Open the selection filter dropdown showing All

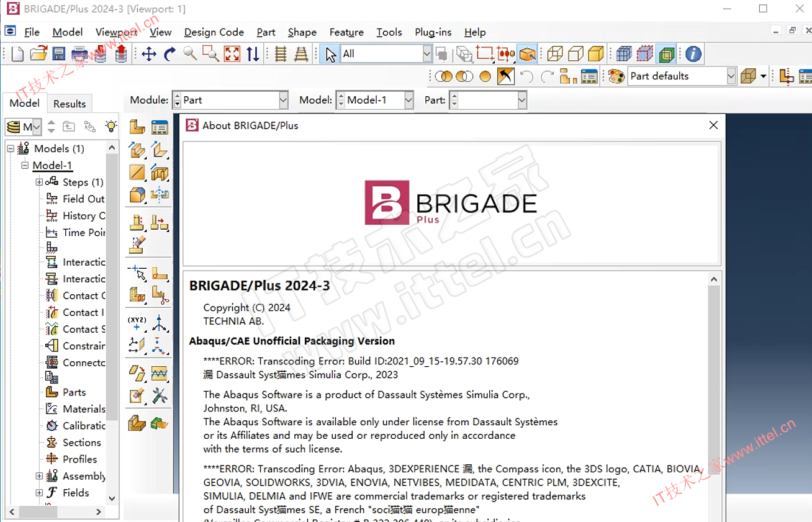coord(427,54)
